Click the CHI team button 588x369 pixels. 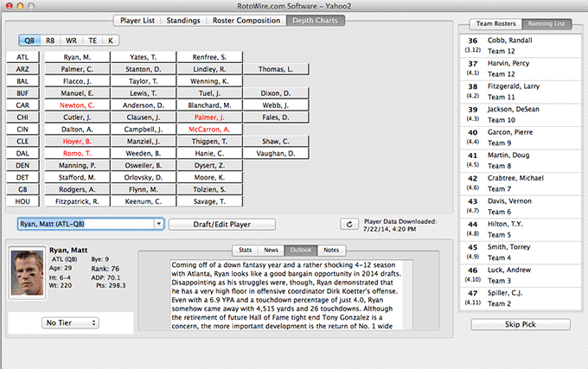(x=22, y=118)
